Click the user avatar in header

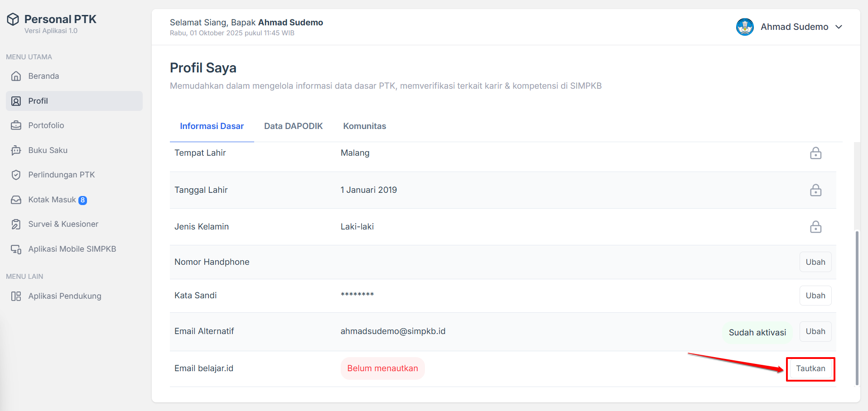[745, 27]
